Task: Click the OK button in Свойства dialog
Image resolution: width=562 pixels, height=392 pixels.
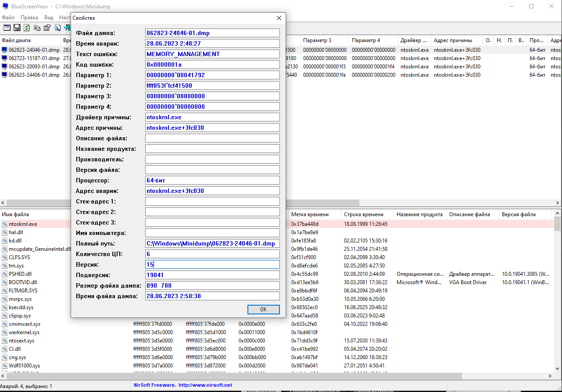Action: [263, 310]
